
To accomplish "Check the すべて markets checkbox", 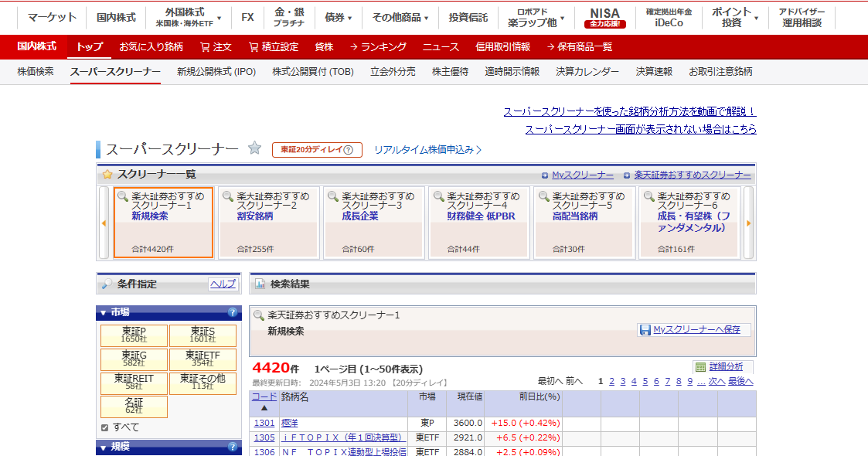I will (104, 427).
